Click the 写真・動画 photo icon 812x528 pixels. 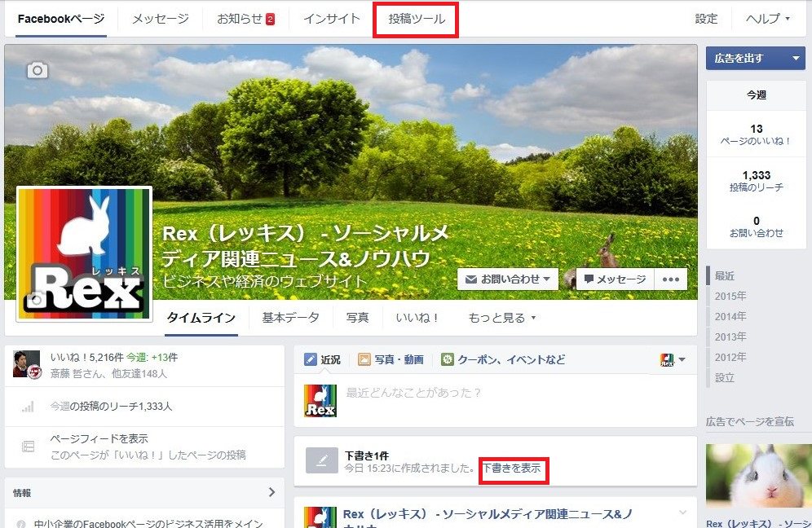(x=364, y=359)
